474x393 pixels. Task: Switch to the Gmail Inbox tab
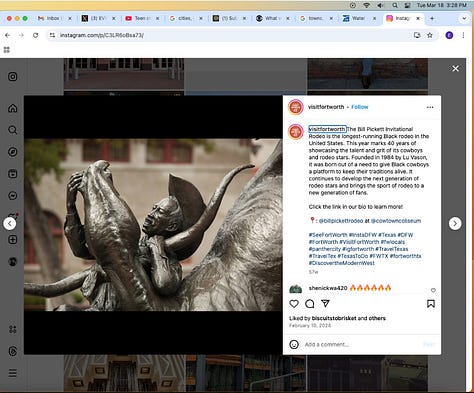pos(53,18)
